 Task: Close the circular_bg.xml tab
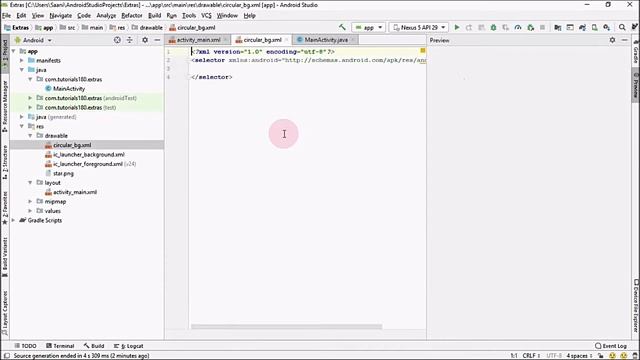[x=287, y=40]
